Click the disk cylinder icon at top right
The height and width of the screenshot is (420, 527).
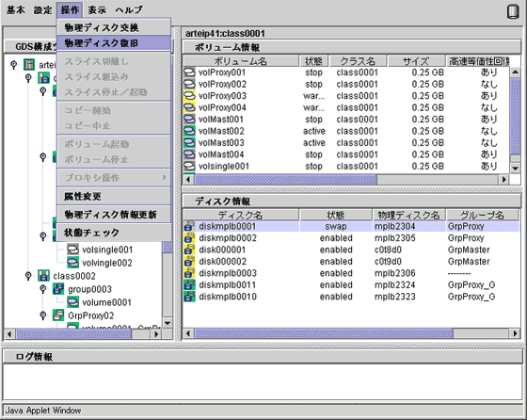[x=513, y=11]
